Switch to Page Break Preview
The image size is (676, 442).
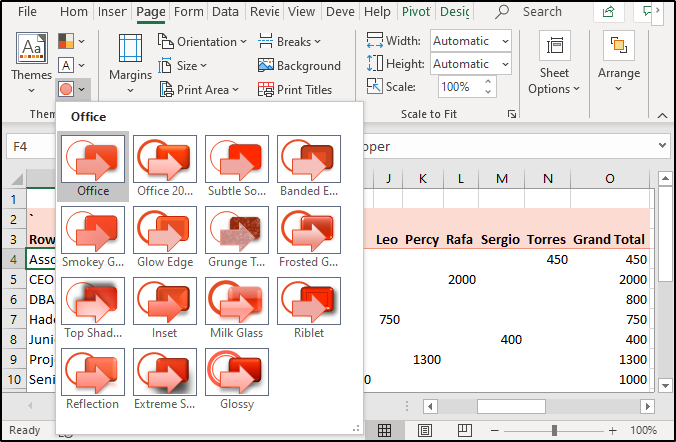click(465, 430)
